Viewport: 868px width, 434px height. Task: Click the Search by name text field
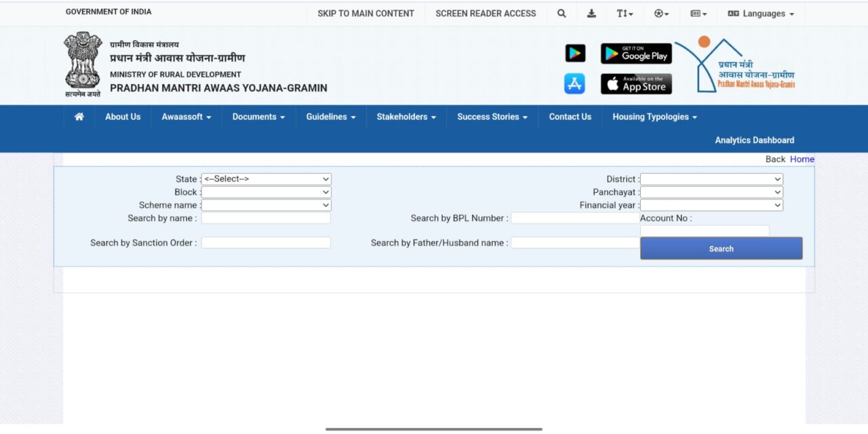tap(266, 218)
